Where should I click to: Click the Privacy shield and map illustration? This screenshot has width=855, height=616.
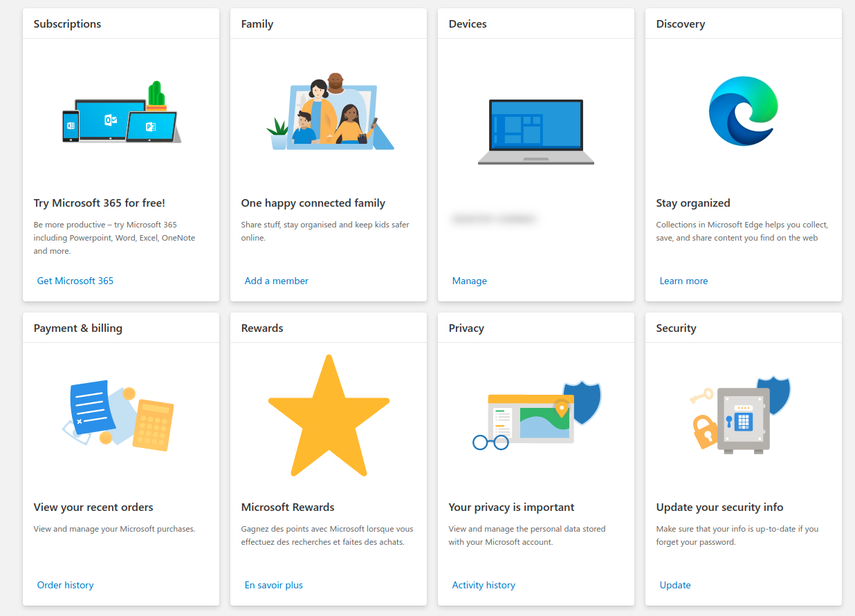[x=537, y=416]
